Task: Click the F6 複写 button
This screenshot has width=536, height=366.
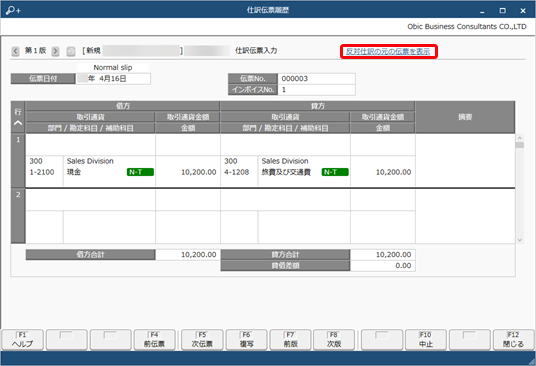Action: point(246,340)
